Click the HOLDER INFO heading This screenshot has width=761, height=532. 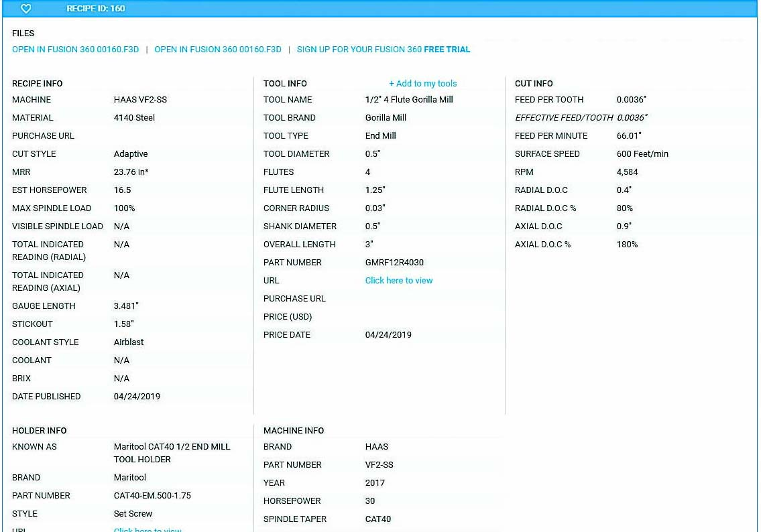pyautogui.click(x=40, y=431)
